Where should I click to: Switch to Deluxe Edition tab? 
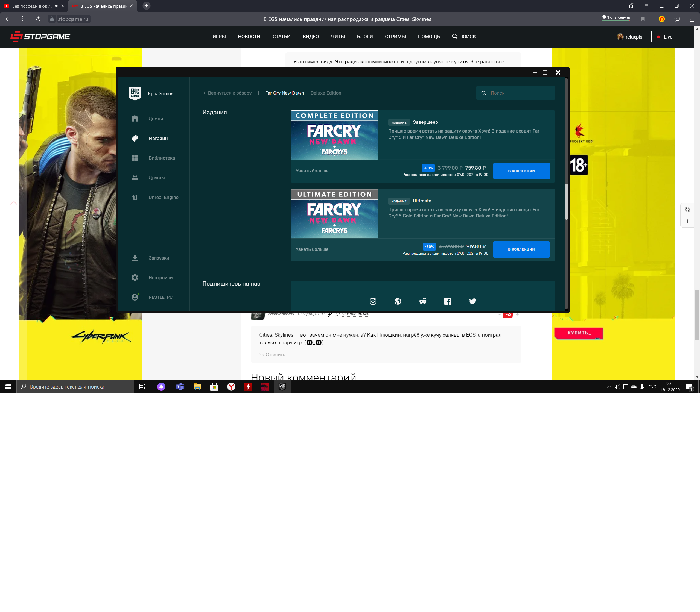(x=326, y=93)
